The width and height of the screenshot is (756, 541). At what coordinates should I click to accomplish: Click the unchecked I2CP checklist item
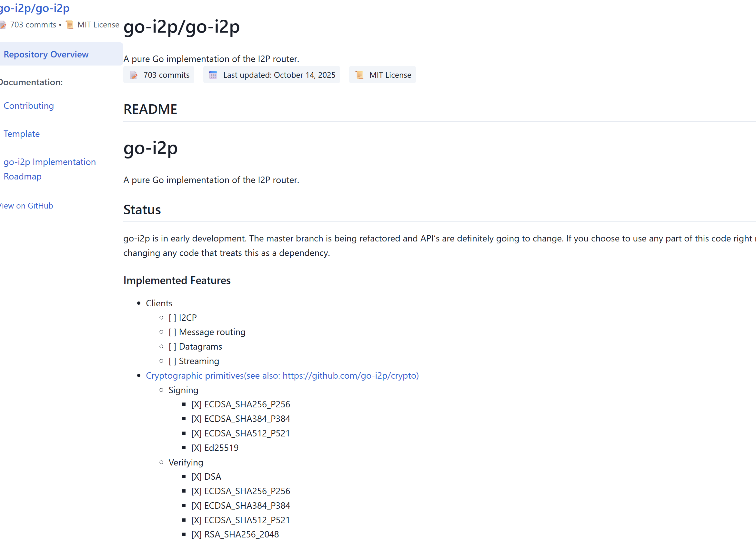[x=183, y=318]
